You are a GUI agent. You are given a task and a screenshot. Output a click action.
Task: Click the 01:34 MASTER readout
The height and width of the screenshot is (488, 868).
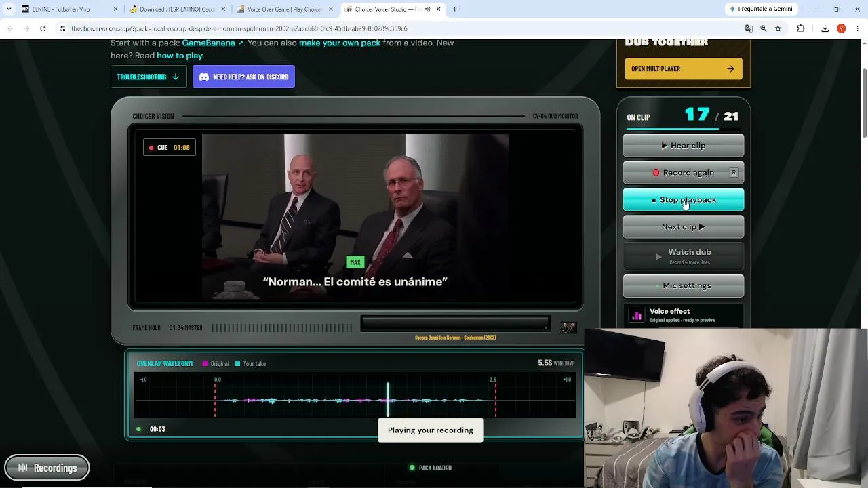click(186, 328)
